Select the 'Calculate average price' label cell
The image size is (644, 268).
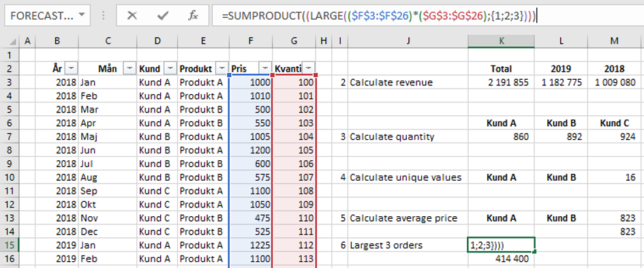point(408,218)
